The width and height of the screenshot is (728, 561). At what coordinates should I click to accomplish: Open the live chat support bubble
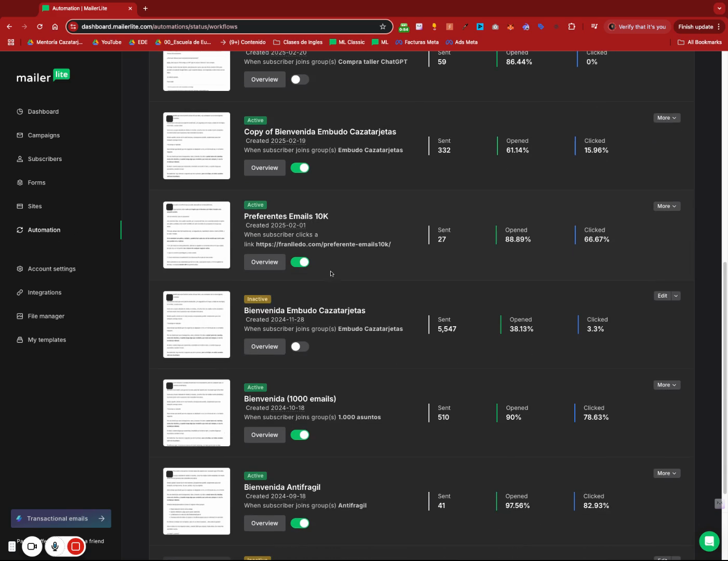point(709,541)
